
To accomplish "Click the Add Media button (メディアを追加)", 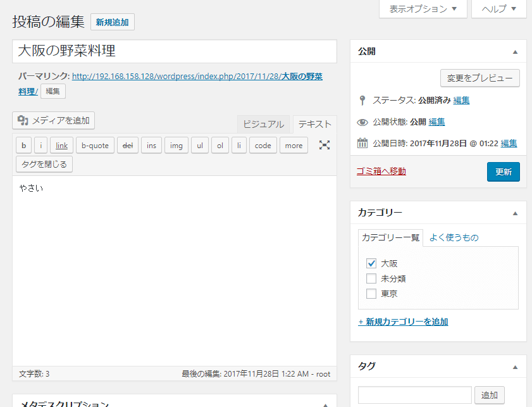I will [54, 120].
